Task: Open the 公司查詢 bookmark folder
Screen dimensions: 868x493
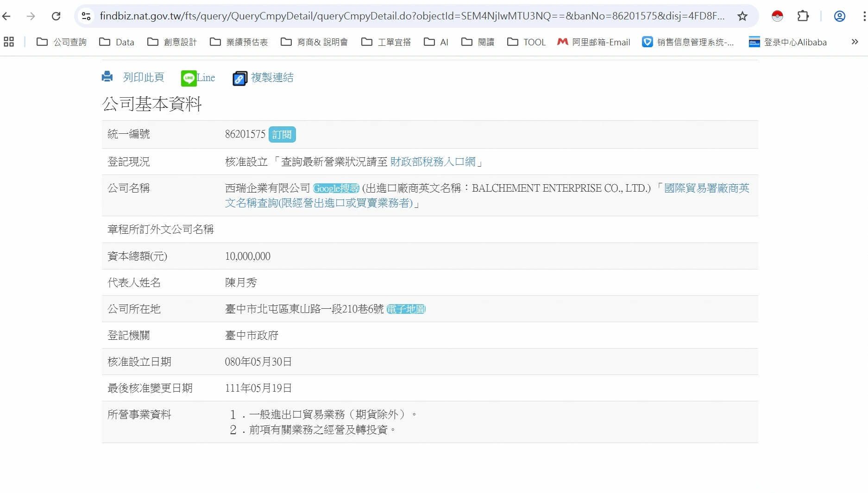Action: 62,42
